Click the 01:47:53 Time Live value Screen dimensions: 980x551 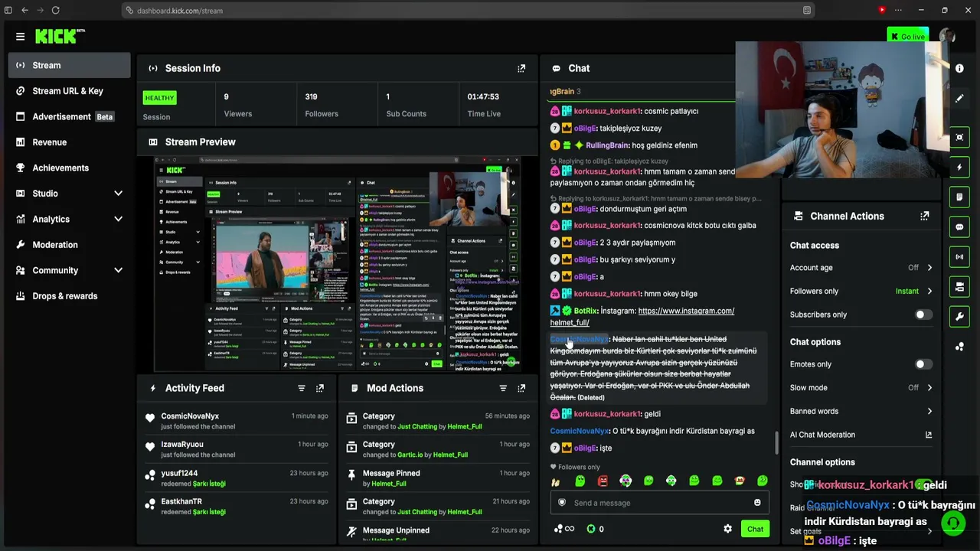pos(483,97)
